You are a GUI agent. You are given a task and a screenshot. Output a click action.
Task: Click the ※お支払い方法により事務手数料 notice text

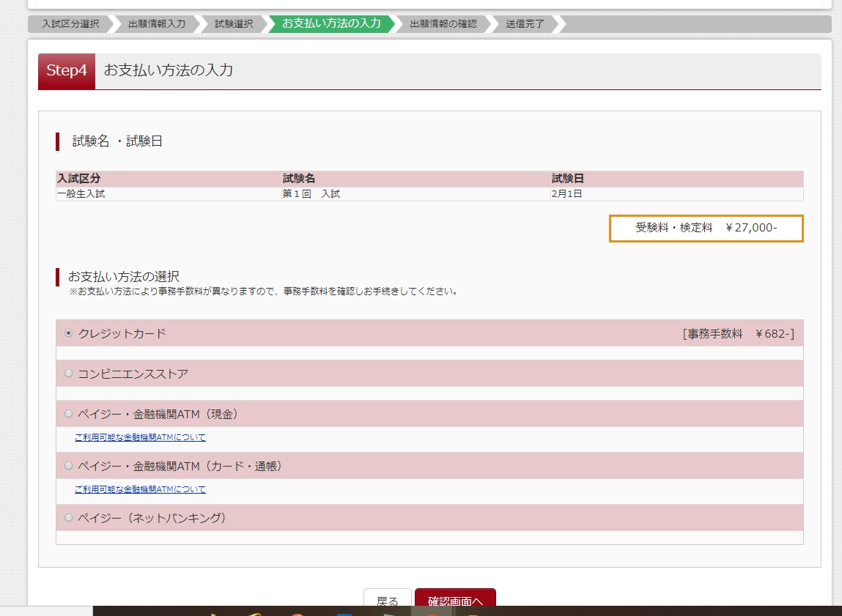pyautogui.click(x=263, y=292)
